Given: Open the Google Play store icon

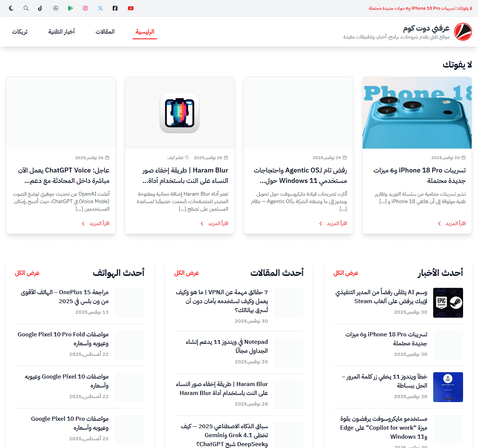Looking at the screenshot, I should click(71, 8).
